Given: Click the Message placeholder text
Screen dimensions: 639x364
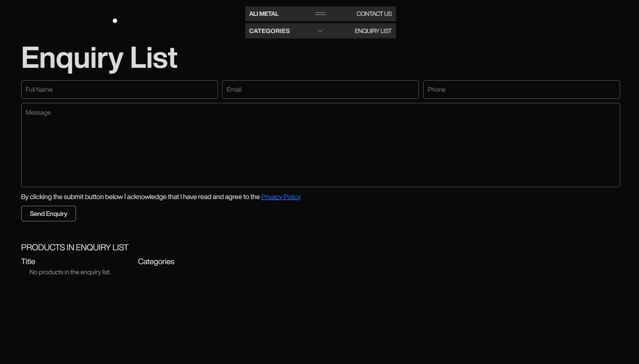Looking at the screenshot, I should [x=38, y=113].
